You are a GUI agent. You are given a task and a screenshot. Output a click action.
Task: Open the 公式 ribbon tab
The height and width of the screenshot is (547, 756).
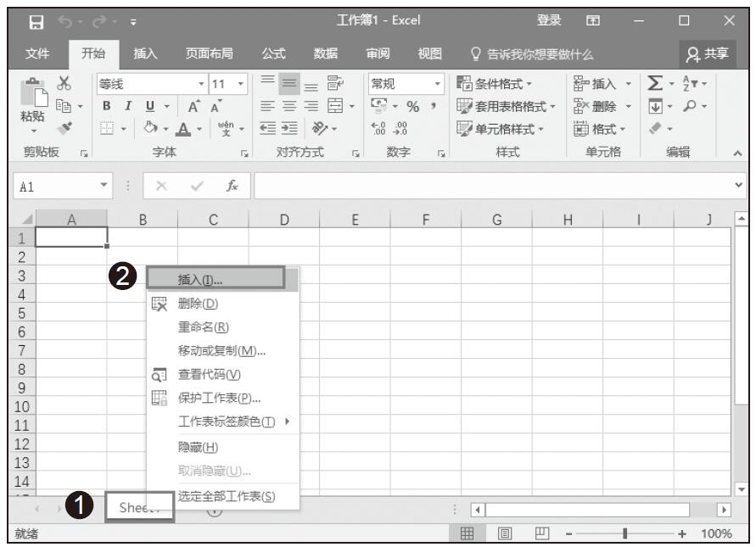tap(273, 53)
